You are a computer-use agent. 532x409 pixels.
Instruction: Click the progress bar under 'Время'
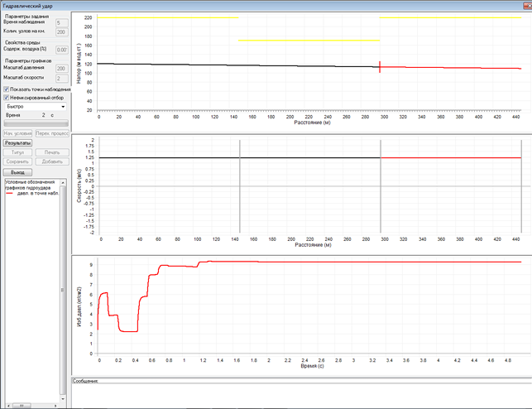(x=36, y=123)
